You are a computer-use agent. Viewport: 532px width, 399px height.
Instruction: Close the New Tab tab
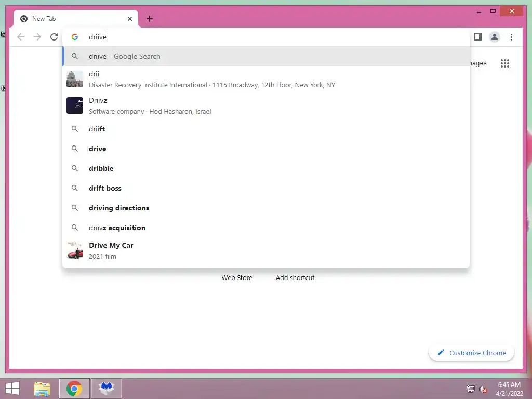point(129,19)
